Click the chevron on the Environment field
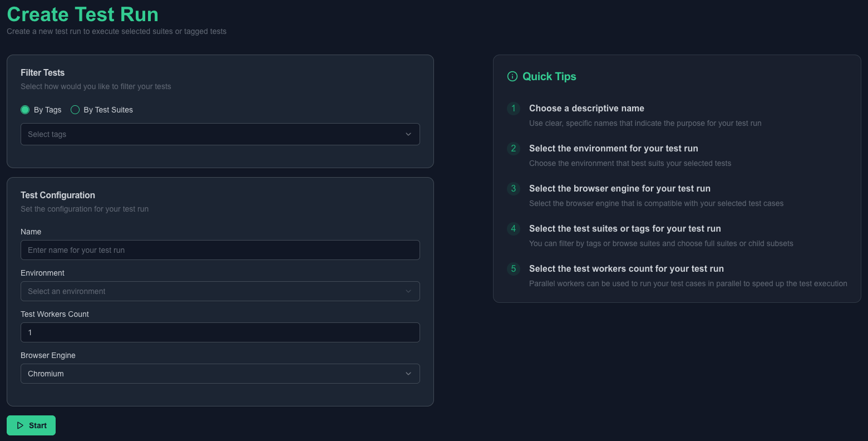 [x=408, y=291]
